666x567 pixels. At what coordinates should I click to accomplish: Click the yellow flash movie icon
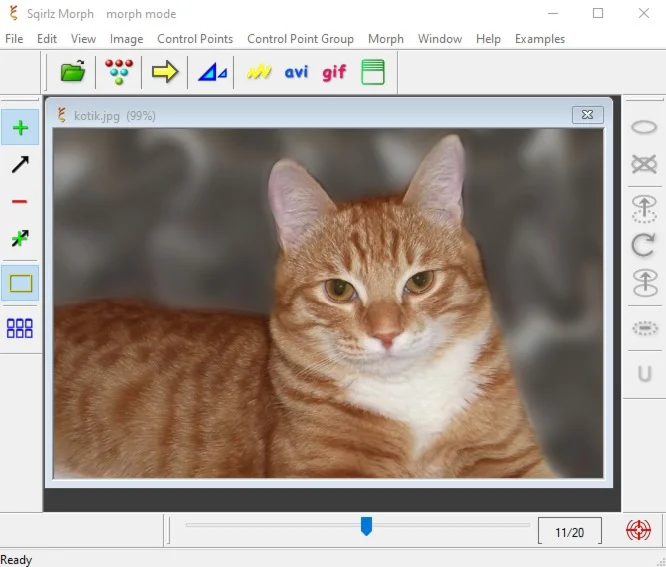tap(259, 72)
